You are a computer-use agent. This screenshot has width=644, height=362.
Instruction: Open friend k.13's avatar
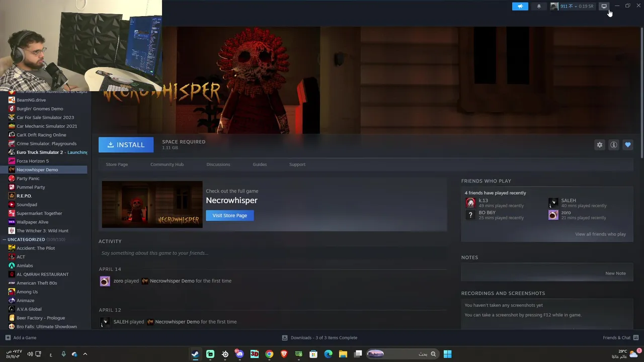tap(470, 203)
